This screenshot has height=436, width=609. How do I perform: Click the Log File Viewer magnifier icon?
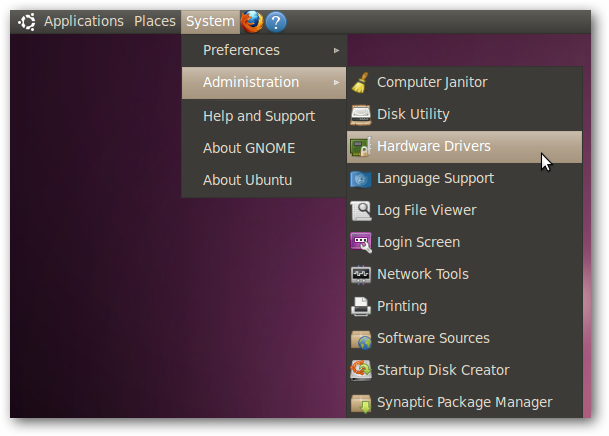361,211
